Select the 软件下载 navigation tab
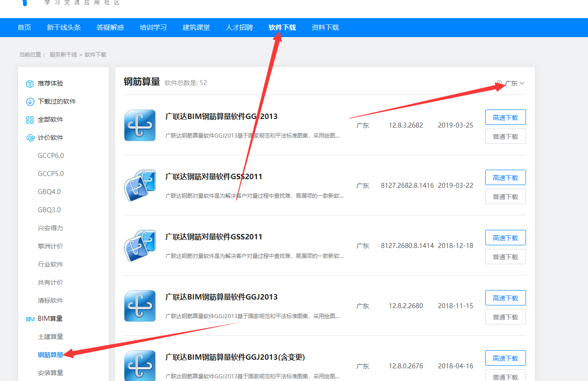The height and width of the screenshot is (381, 588). click(282, 28)
